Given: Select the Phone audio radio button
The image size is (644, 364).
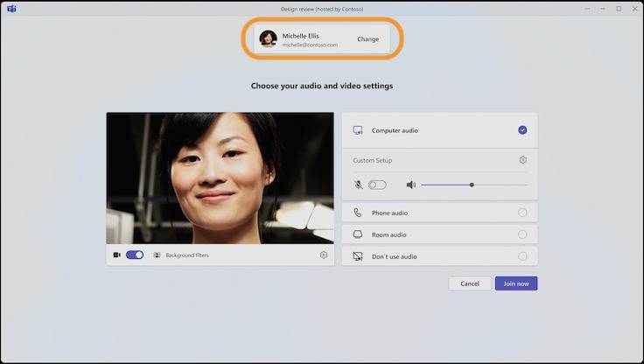Looking at the screenshot, I should point(522,213).
